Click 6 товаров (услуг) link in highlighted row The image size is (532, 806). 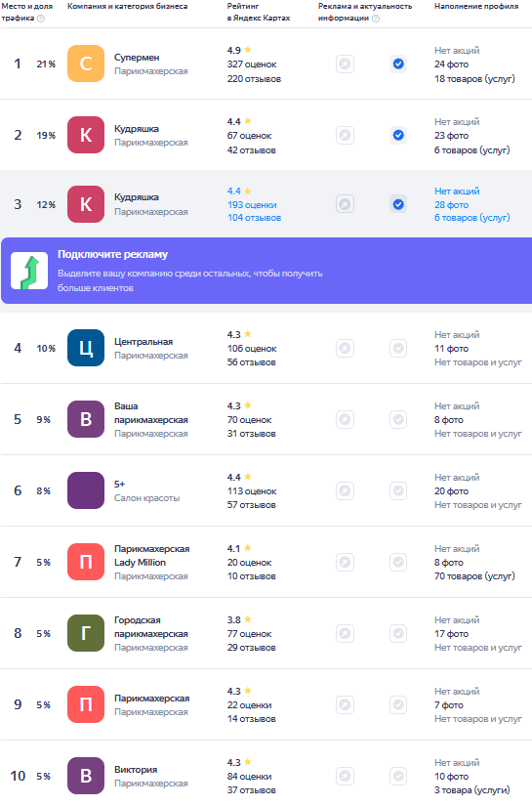tap(471, 218)
